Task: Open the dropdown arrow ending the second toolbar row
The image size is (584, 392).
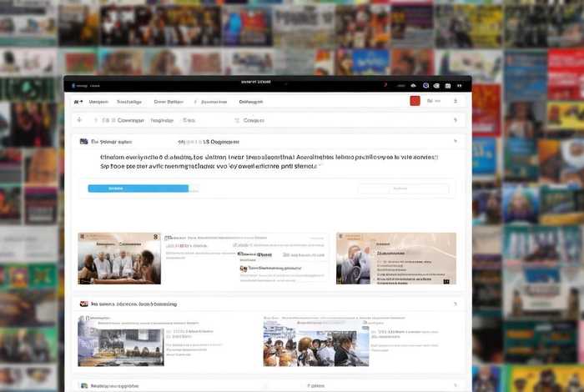Action: [455, 120]
